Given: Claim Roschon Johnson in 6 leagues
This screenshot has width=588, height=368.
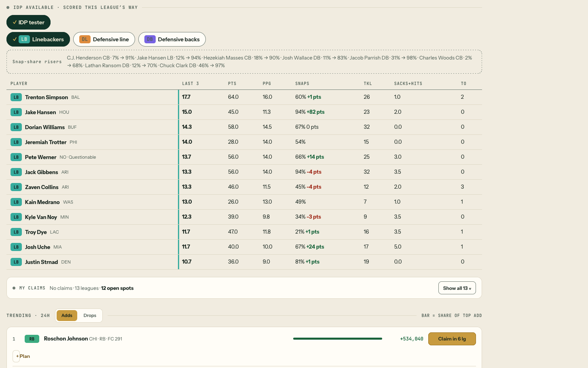Looking at the screenshot, I should coord(452,339).
